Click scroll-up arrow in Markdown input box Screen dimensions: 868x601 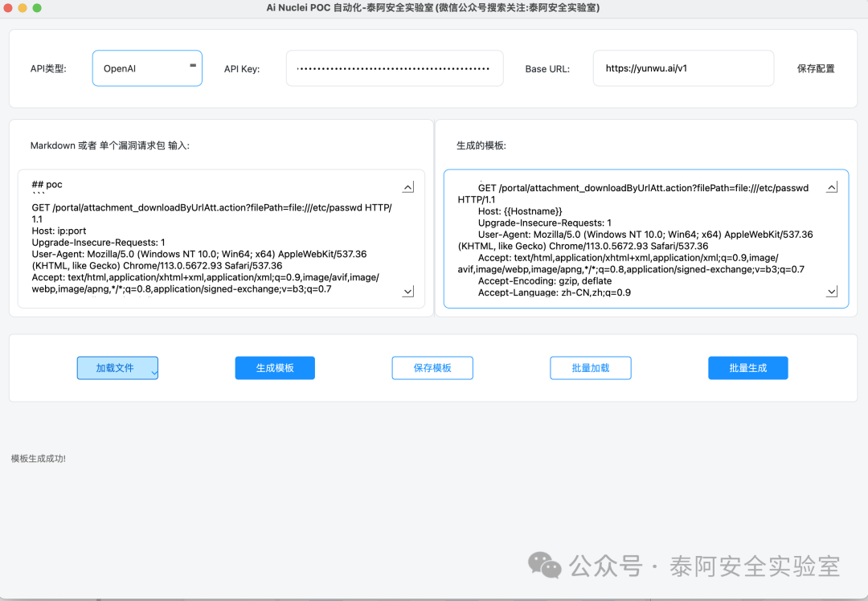pyautogui.click(x=408, y=187)
